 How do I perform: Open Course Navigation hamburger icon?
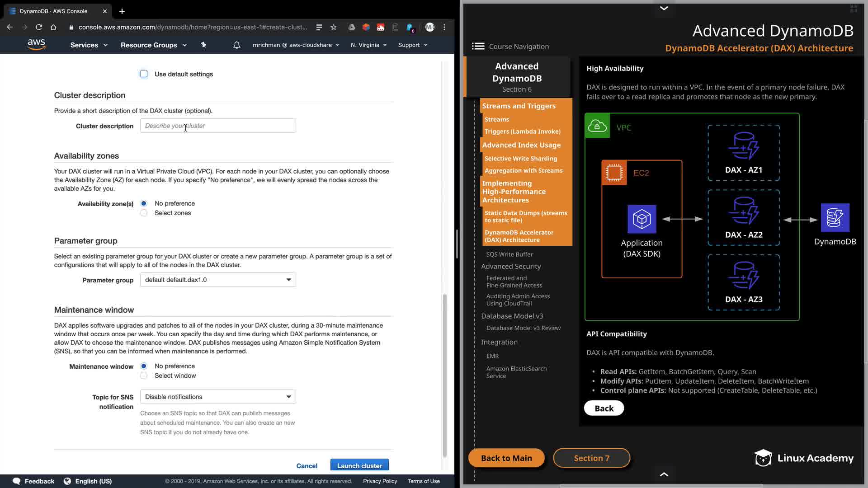pos(478,46)
